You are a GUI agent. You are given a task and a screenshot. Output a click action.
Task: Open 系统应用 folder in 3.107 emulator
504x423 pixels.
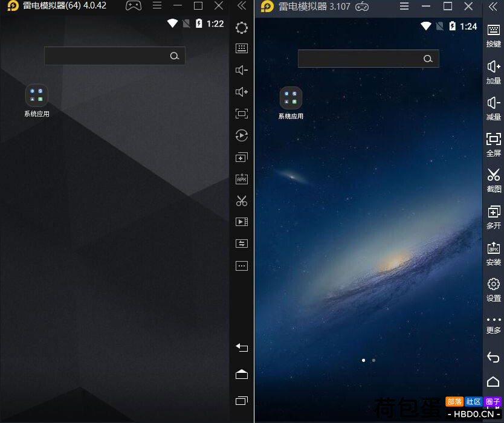click(x=291, y=103)
